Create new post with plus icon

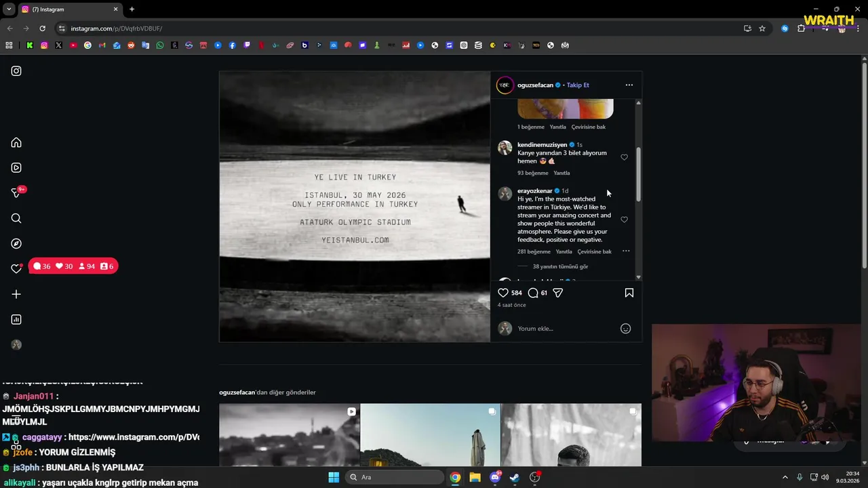click(x=16, y=294)
